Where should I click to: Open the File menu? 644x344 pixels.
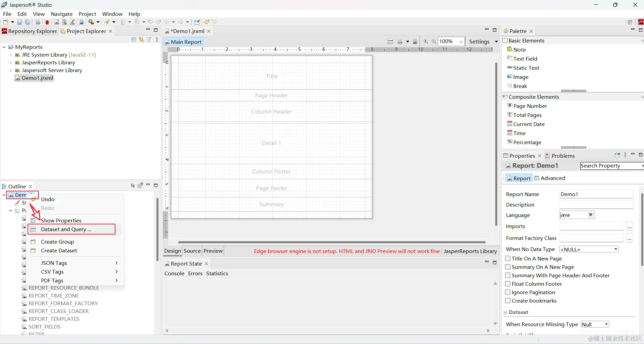(7, 14)
